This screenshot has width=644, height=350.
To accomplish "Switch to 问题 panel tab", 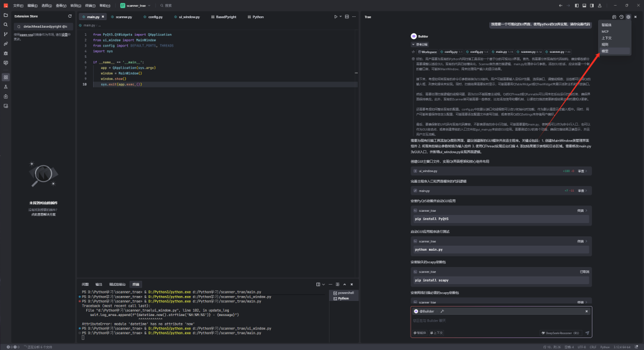I will pos(85,285).
